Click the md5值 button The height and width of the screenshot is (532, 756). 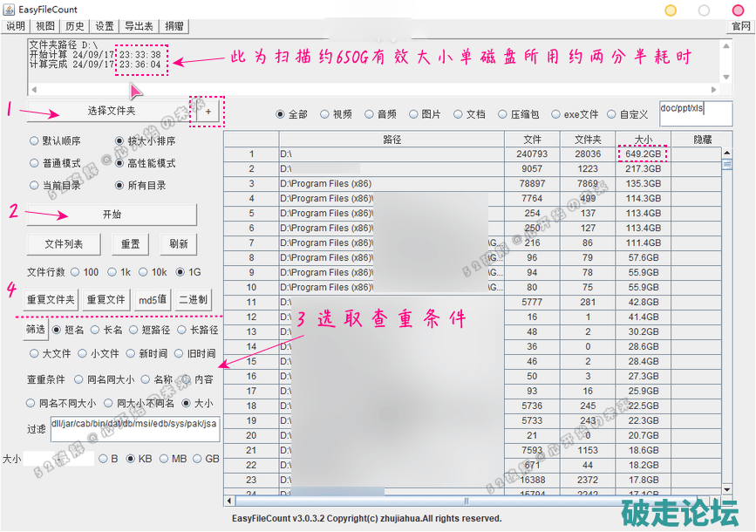coord(153,299)
